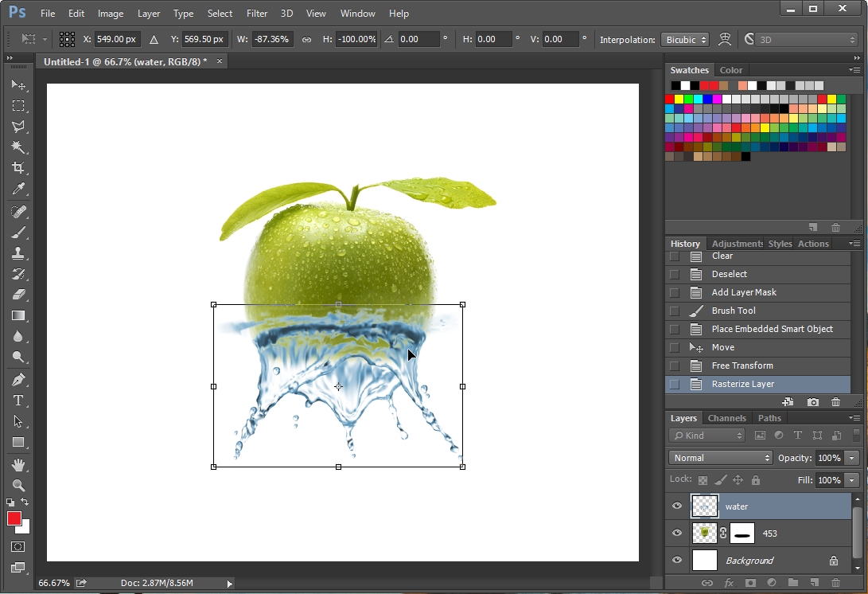Select the Horizontal Type tool

point(18,401)
